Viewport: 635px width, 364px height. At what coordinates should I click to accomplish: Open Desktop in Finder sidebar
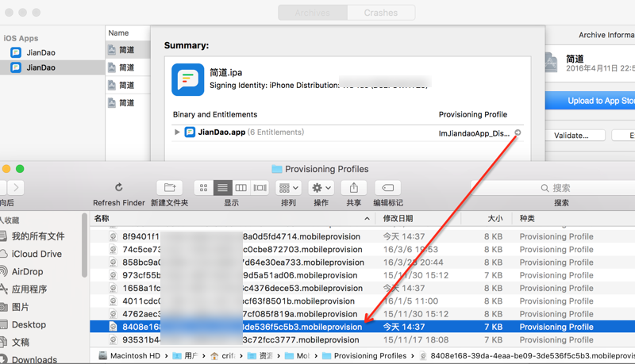tap(29, 325)
